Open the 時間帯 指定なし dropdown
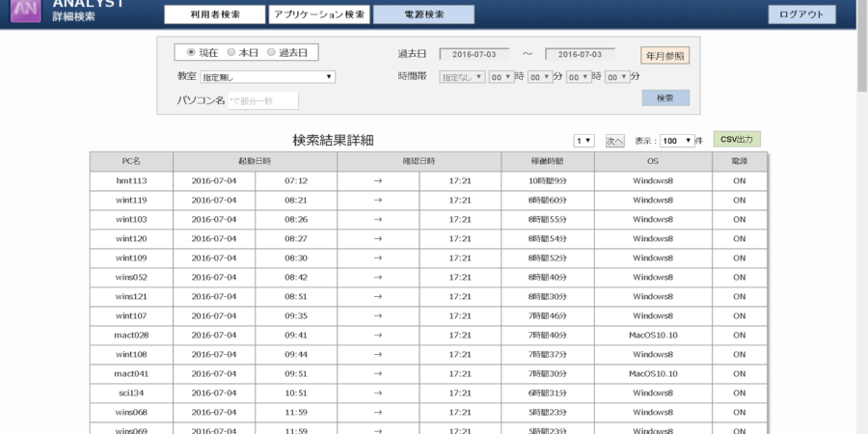 [462, 76]
